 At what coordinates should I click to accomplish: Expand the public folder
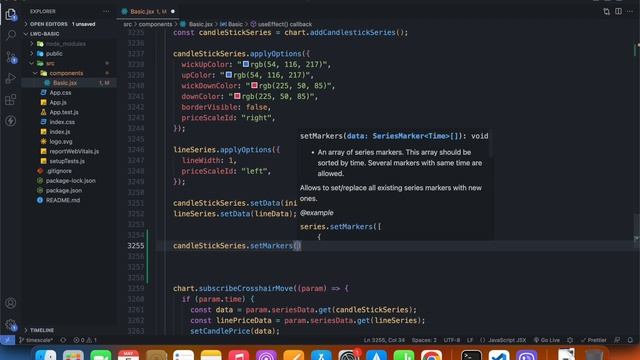[54, 53]
